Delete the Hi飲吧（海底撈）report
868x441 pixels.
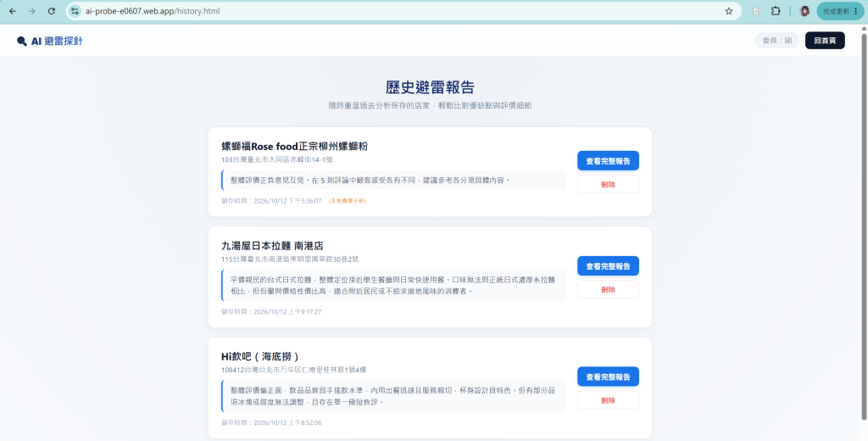pyautogui.click(x=608, y=400)
